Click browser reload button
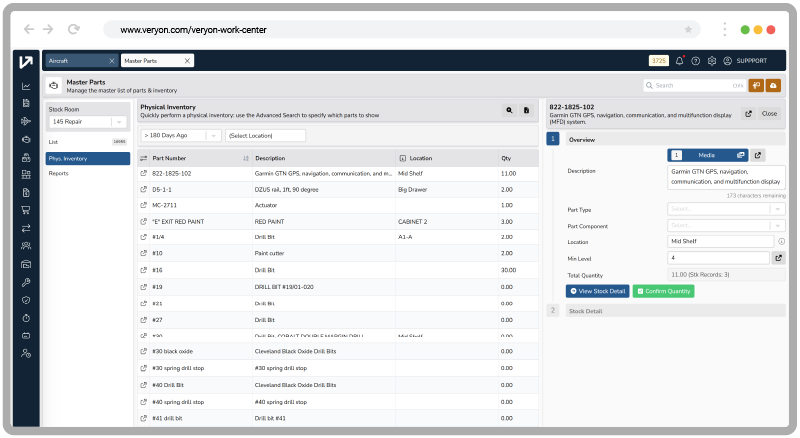This screenshot has width=800, height=438. click(74, 29)
